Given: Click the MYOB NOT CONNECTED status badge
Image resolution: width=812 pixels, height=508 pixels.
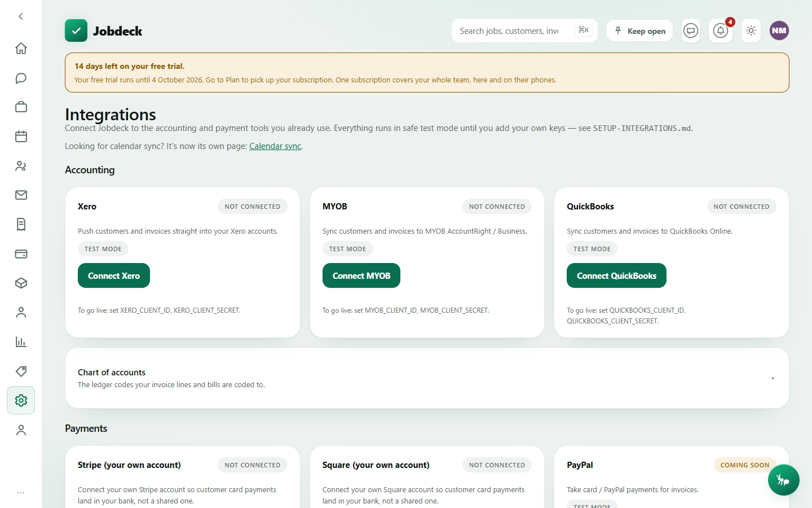Looking at the screenshot, I should (x=497, y=207).
